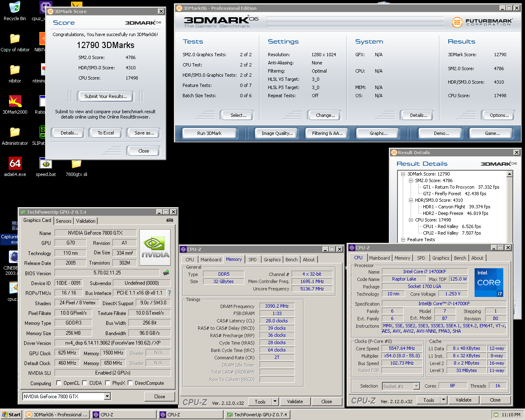
Task: Click the GPU-Z title bar icon
Action: (23, 212)
